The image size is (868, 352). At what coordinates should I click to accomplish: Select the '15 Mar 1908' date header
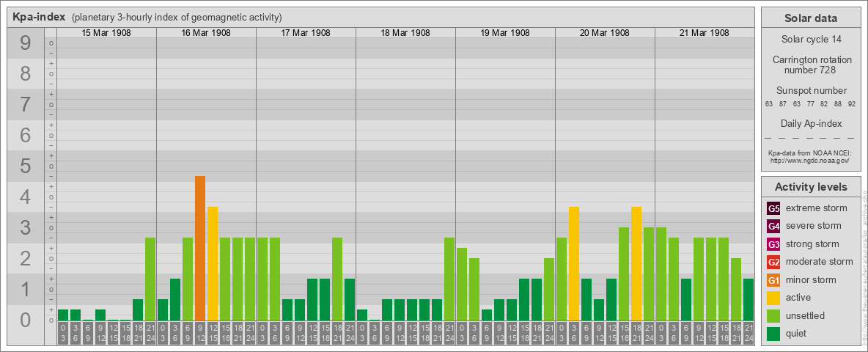[x=106, y=33]
